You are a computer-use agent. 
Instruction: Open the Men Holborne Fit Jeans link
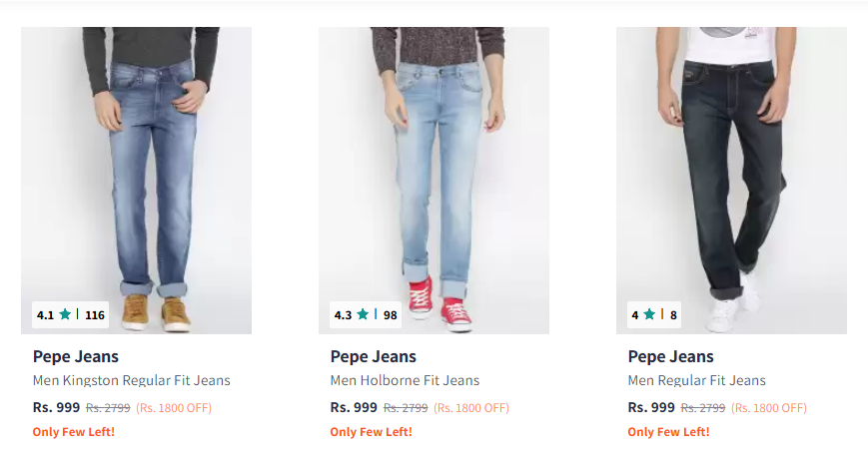(405, 380)
